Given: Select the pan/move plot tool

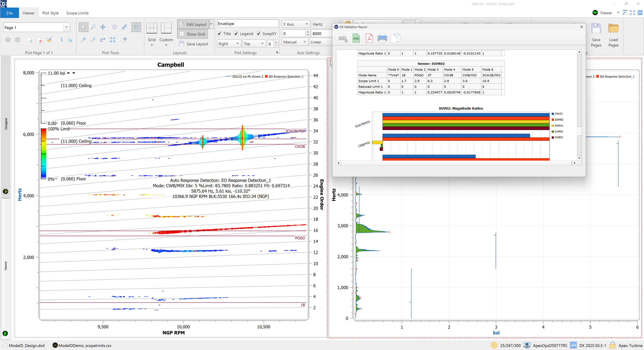Looking at the screenshot, I should tap(103, 27).
